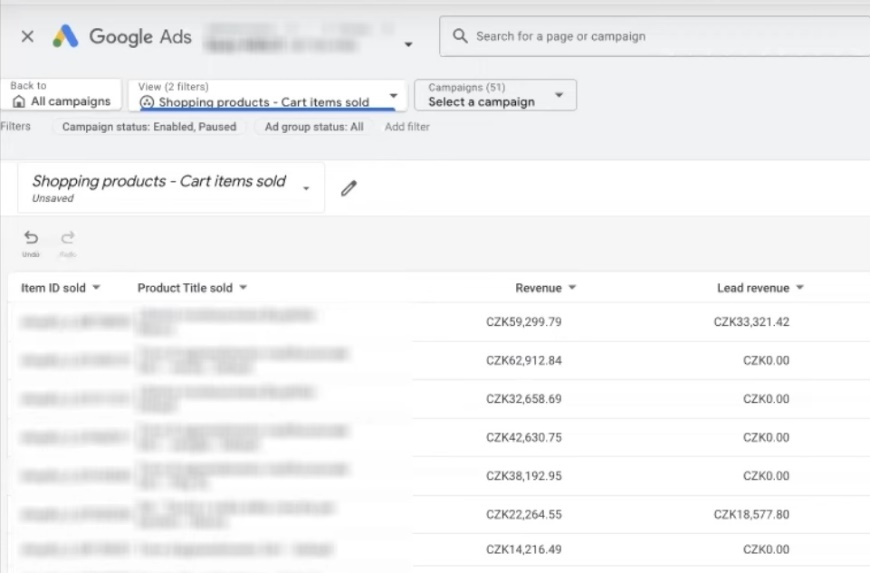Expand the View filters dropdown
The image size is (870, 573).
click(x=393, y=96)
